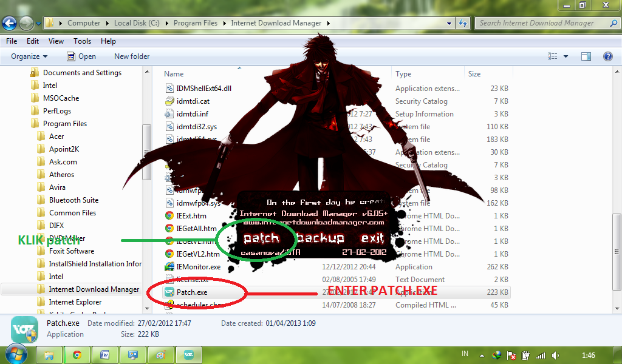
Task: Select Common Files folder in the tree
Action: pos(72,213)
